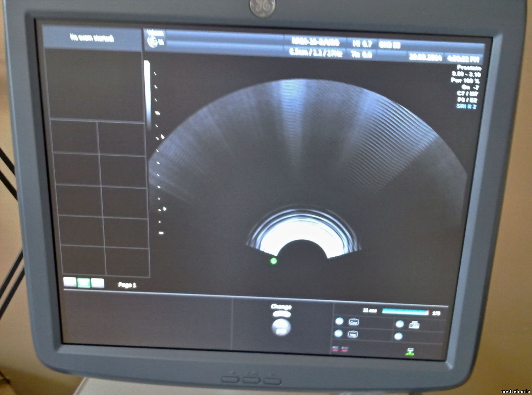The height and width of the screenshot is (395, 532).
Task: Select the first white clipboard page button
Action: [x=70, y=282]
